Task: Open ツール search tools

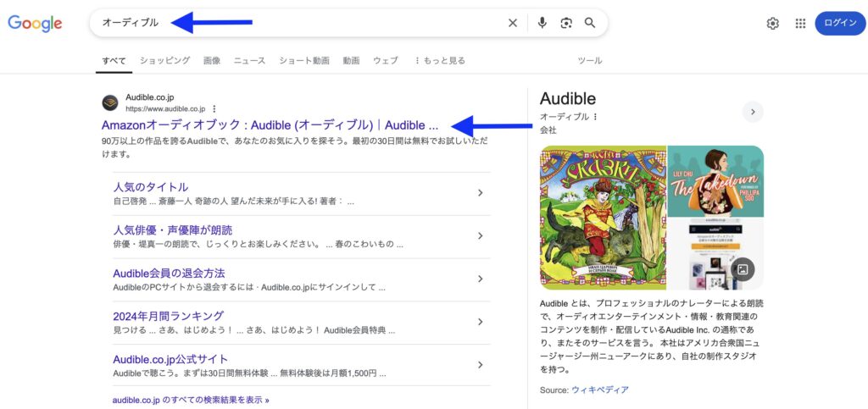Action: point(590,61)
